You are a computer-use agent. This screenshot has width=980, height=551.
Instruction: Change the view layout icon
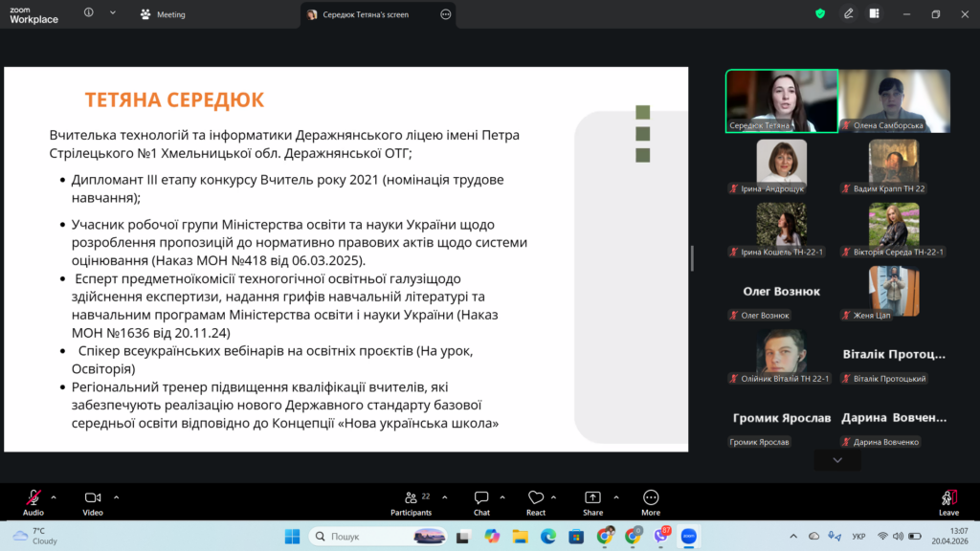tap(875, 14)
